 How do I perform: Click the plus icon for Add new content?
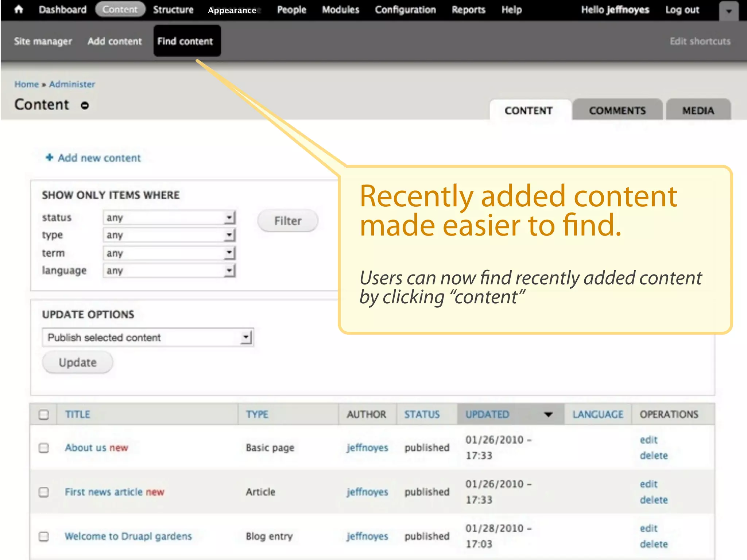pos(50,157)
